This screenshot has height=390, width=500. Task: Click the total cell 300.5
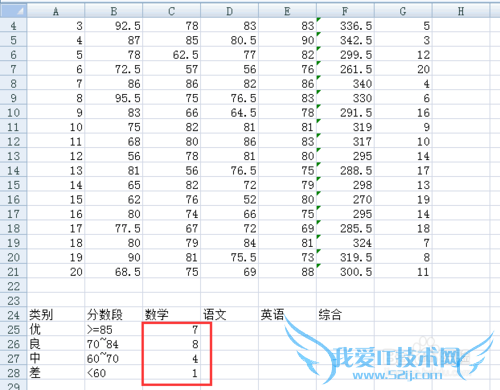click(345, 272)
